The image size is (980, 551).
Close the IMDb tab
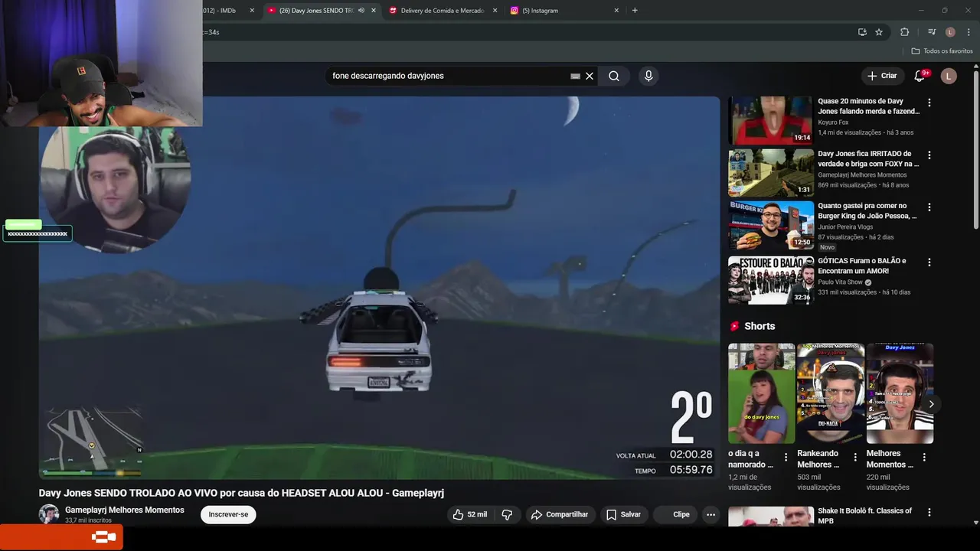pos(252,11)
